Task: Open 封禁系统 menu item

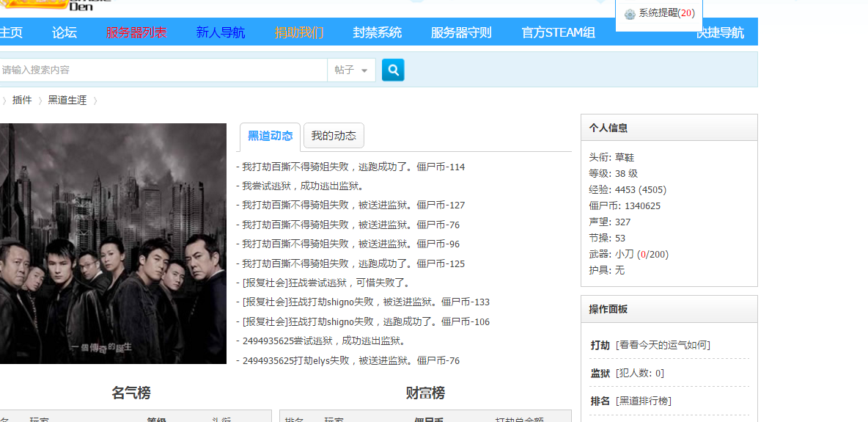Action: 378,32
